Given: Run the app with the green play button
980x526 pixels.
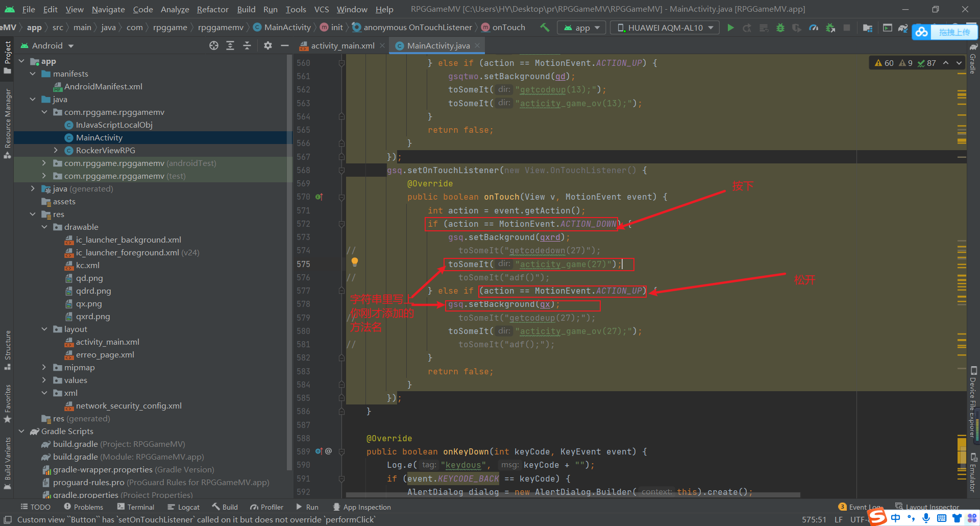Looking at the screenshot, I should click(x=730, y=28).
